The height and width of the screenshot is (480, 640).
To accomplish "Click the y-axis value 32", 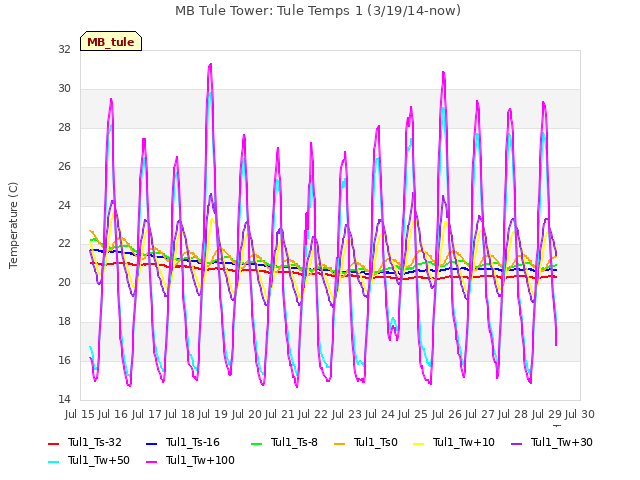I will click(x=64, y=50).
